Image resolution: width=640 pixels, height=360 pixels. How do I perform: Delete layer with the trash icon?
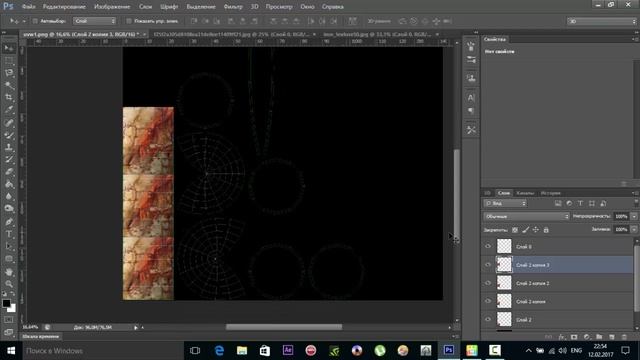tap(624, 337)
